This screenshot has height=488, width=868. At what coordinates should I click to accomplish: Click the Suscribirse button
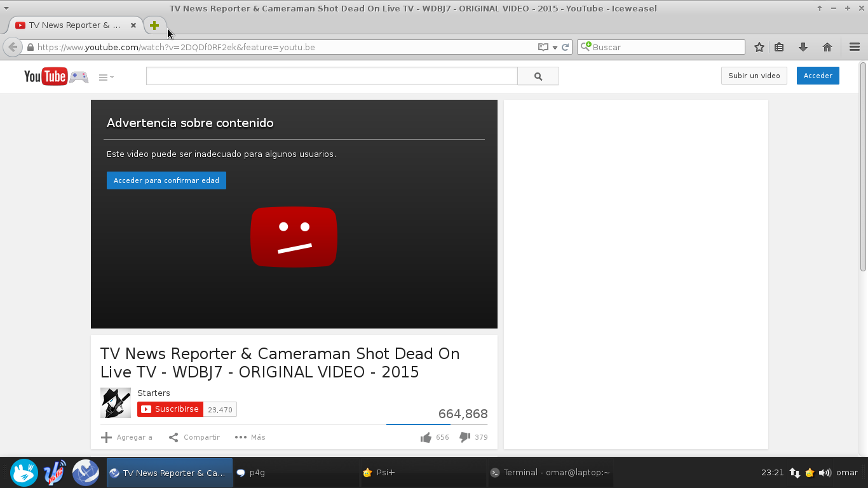(170, 409)
